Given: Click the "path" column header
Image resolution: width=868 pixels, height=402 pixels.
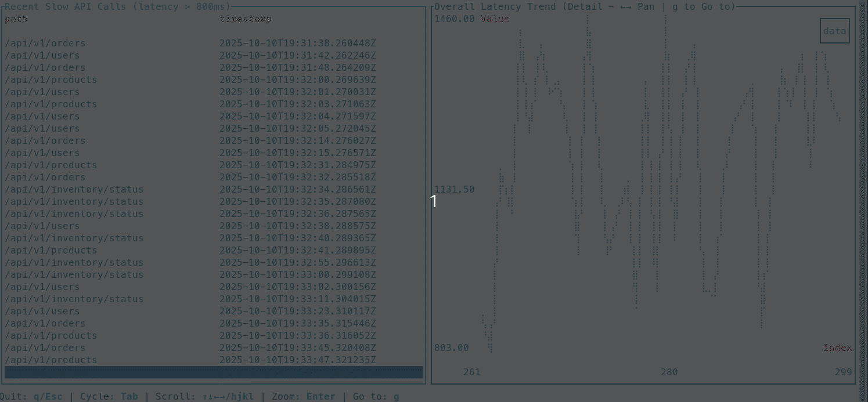Looking at the screenshot, I should [16, 19].
